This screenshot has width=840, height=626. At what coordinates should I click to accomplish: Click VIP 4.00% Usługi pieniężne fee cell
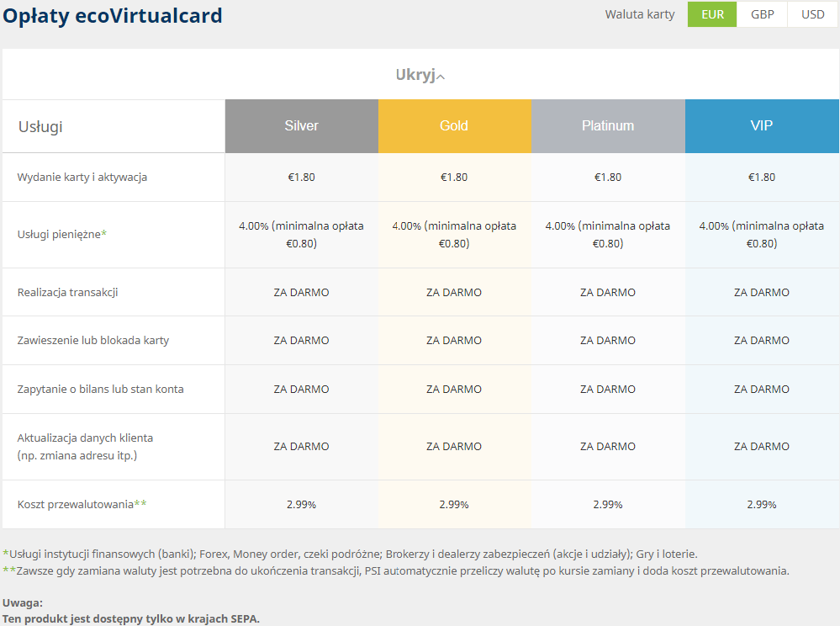point(762,235)
